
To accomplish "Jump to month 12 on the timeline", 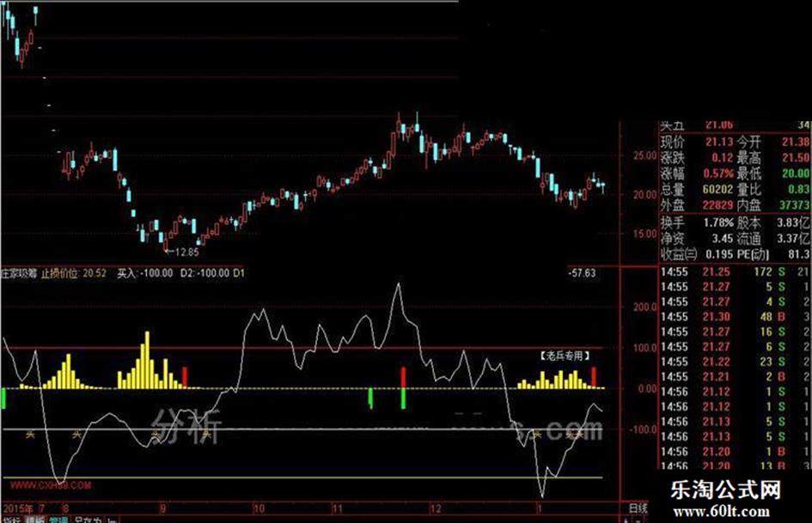I will coord(435,508).
